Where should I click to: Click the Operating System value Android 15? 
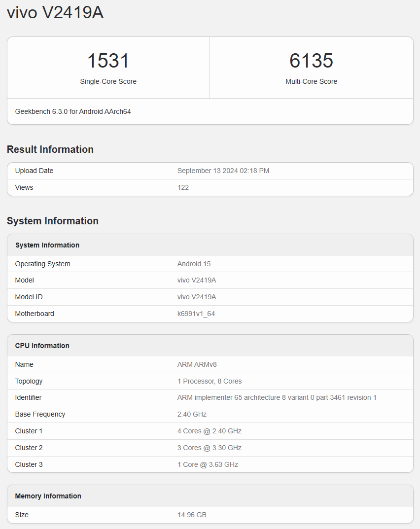194,264
